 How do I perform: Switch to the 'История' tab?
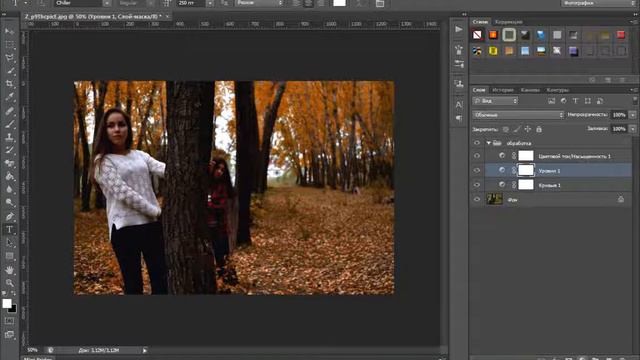(502, 90)
